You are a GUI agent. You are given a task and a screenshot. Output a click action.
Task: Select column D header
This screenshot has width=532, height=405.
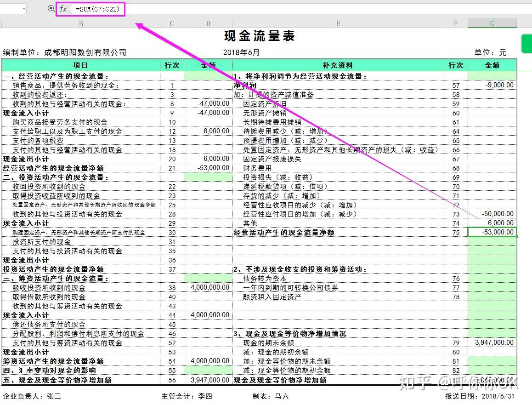(x=208, y=23)
